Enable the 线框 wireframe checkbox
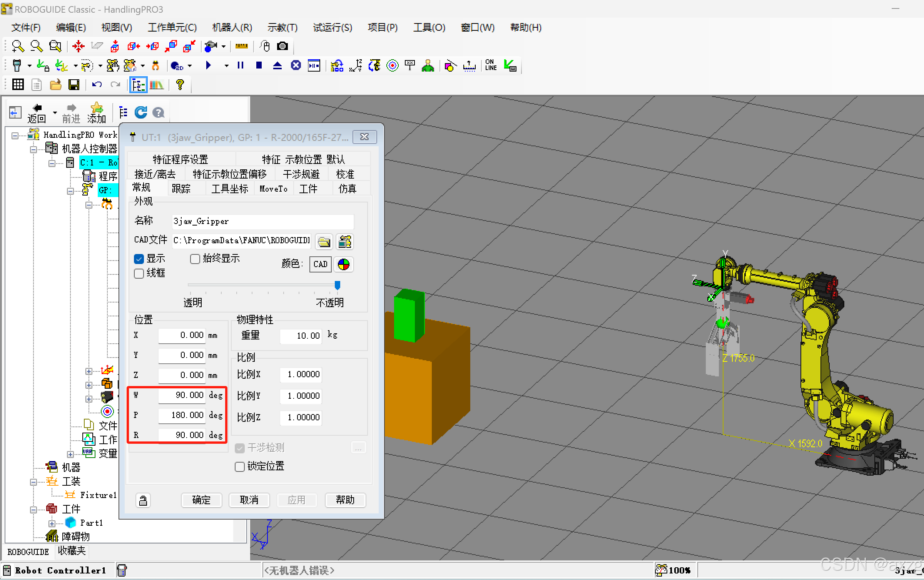 point(139,274)
